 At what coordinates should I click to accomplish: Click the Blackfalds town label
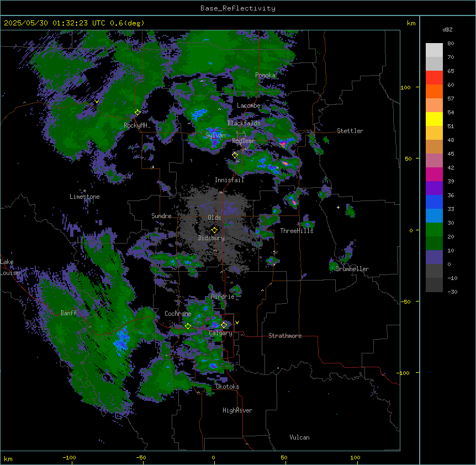244,123
